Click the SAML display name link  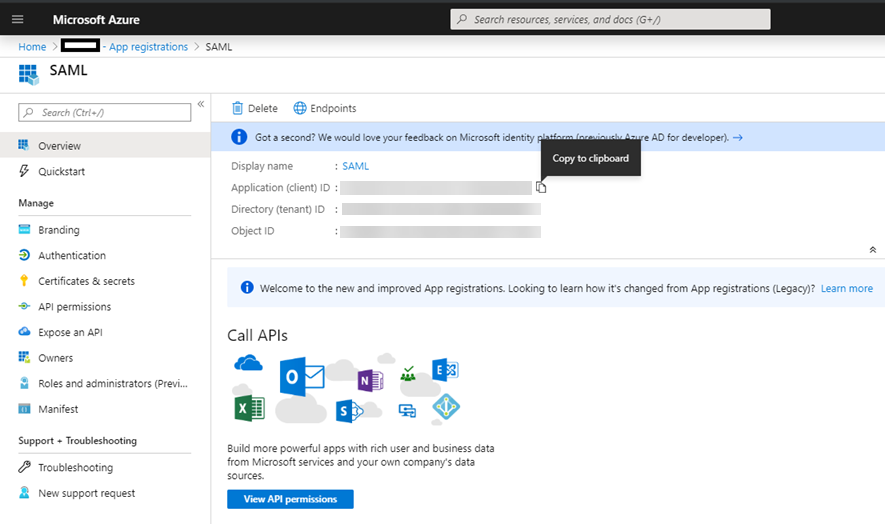356,166
